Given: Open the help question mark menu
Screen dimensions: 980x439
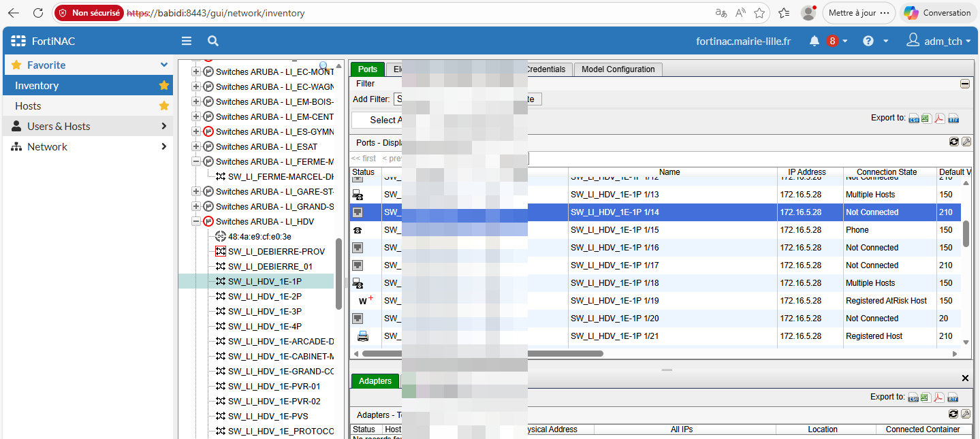Looking at the screenshot, I should [868, 41].
